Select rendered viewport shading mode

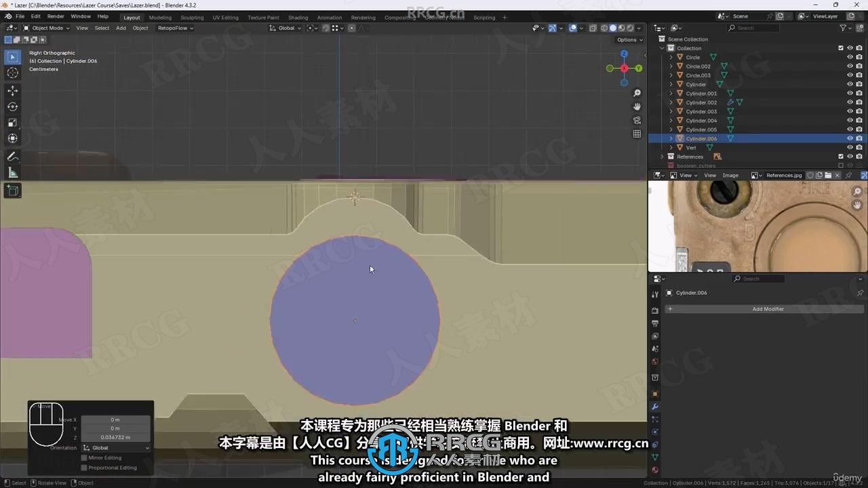click(630, 28)
